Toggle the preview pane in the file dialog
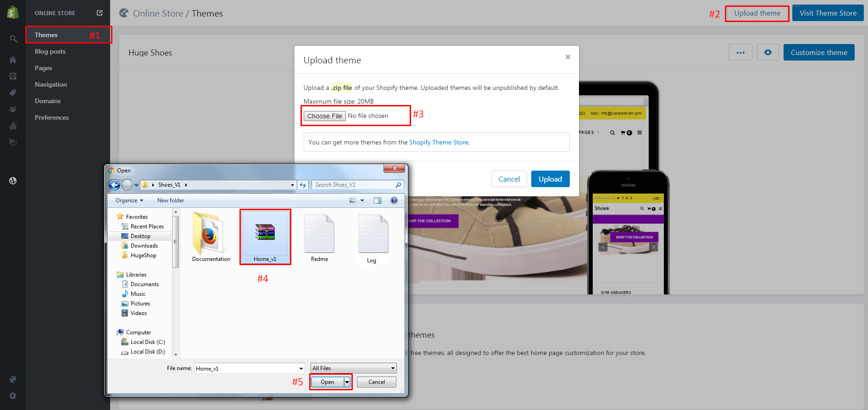Screen dimensions: 868x410 coord(377,200)
